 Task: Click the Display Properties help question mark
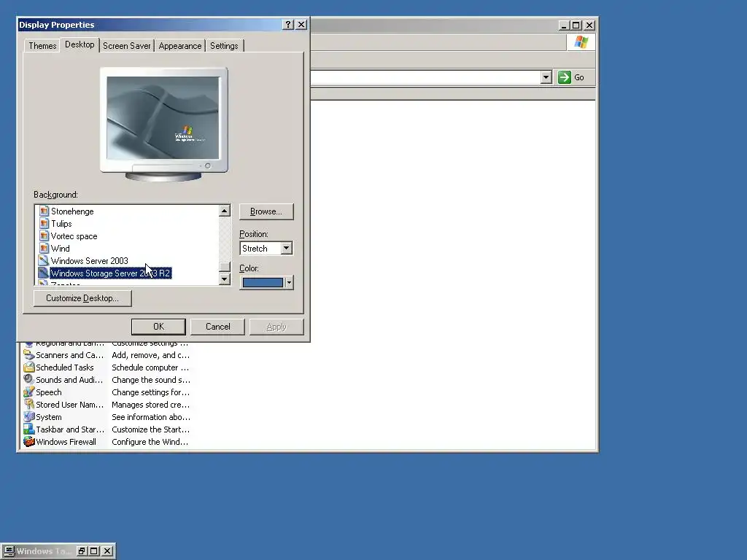pyautogui.click(x=288, y=25)
